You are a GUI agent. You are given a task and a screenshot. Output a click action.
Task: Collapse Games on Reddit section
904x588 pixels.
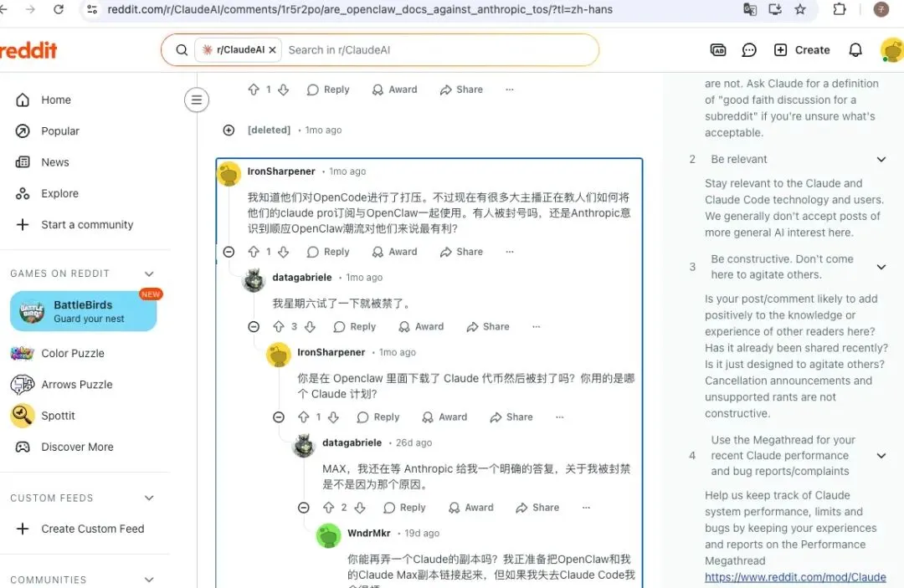(149, 274)
